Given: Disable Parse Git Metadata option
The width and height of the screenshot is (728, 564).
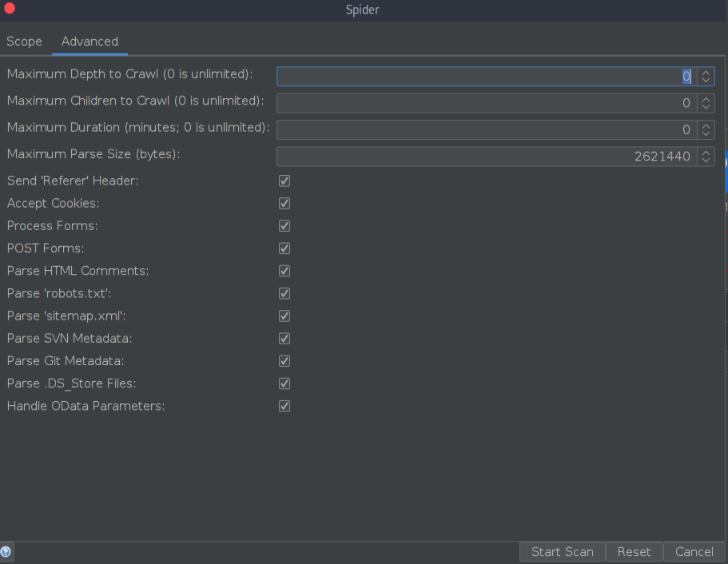Looking at the screenshot, I should point(284,361).
